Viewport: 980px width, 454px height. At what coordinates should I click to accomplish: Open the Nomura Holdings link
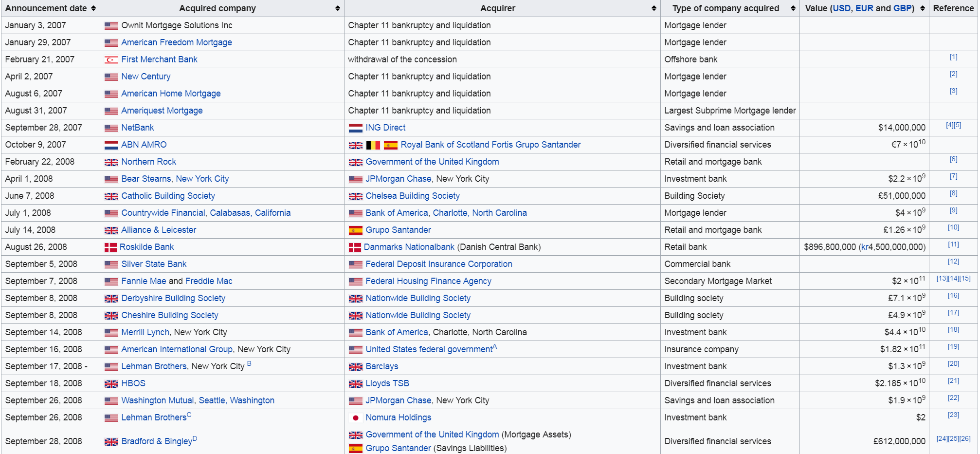(399, 417)
